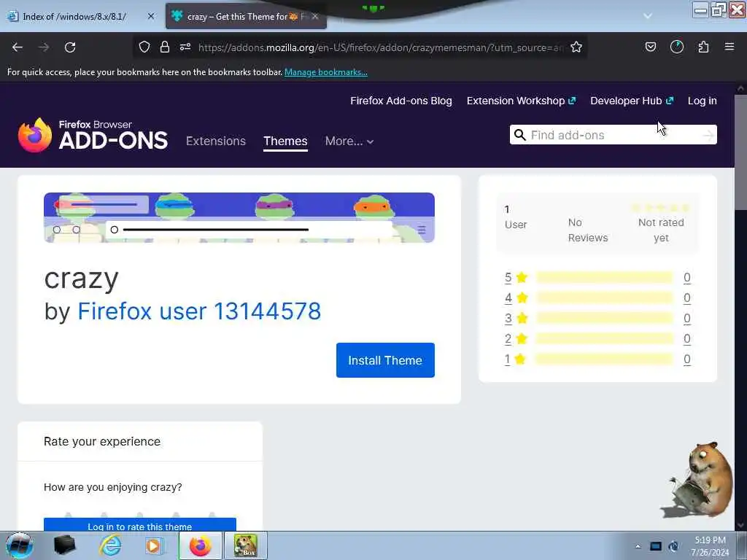
Task: Click the Firefox Add-ons logo
Action: tap(93, 135)
